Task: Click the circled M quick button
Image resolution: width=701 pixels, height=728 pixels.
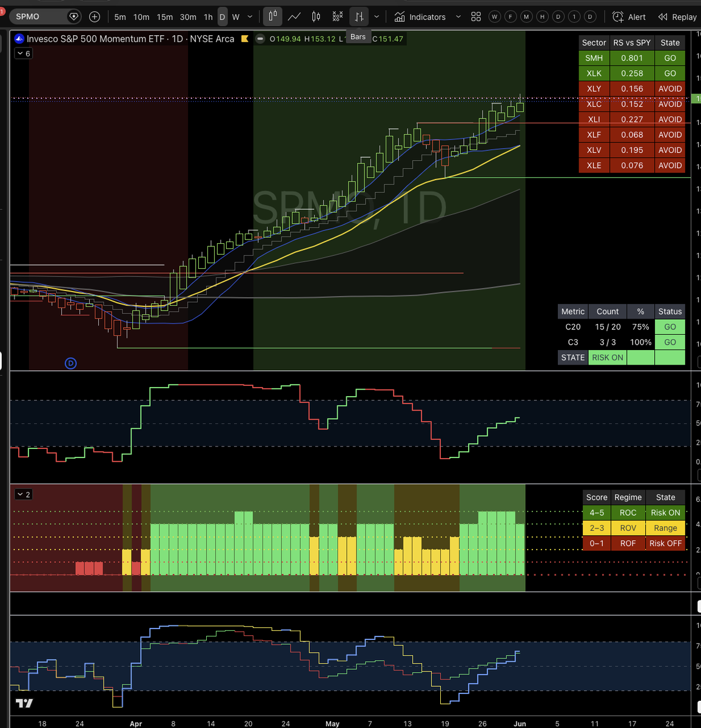Action: [526, 17]
